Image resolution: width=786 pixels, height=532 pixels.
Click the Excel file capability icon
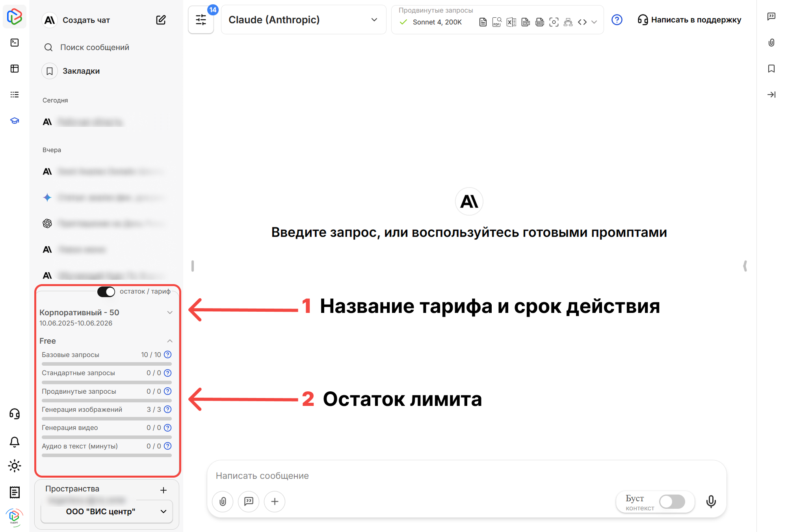tap(511, 22)
